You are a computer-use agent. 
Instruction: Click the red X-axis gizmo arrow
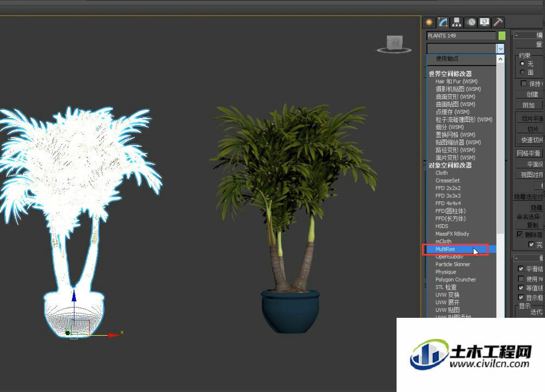(114, 335)
